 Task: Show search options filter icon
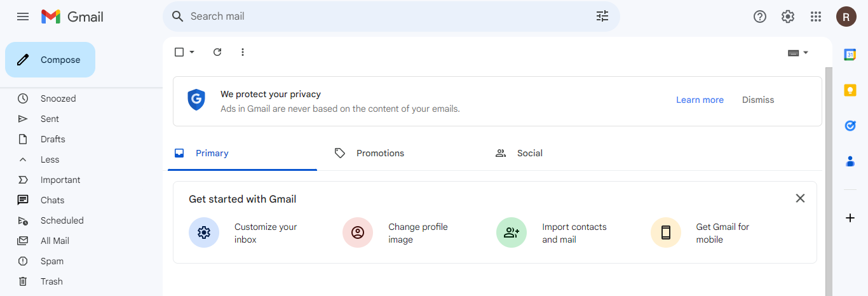[602, 17]
